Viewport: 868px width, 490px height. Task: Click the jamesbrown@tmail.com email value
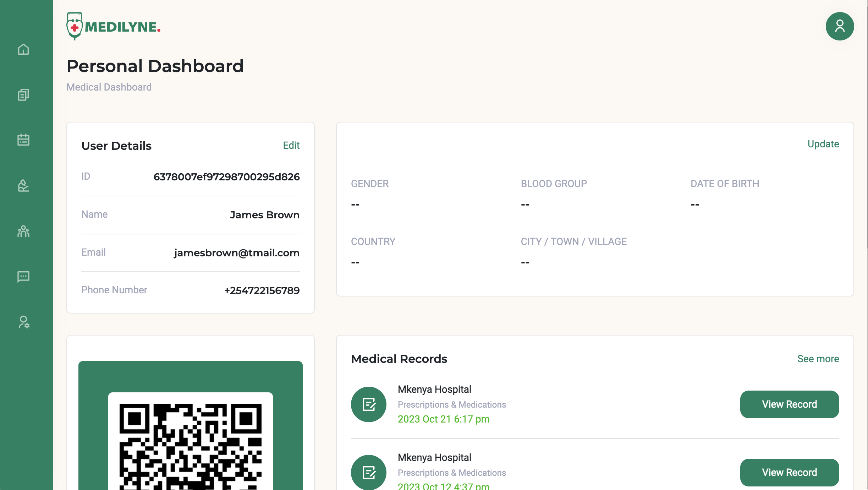(x=236, y=253)
